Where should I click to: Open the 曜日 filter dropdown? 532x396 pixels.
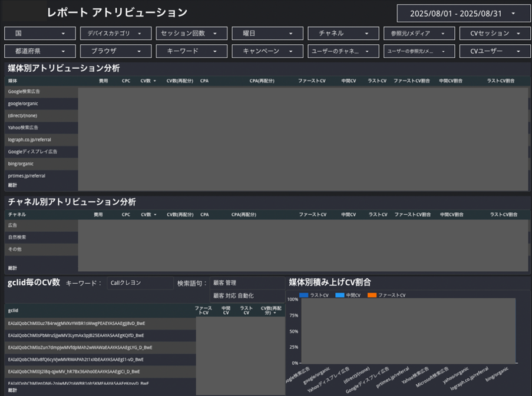click(x=267, y=34)
